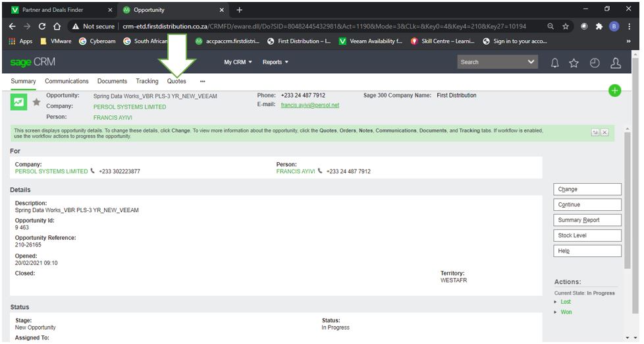This screenshot has height=344, width=644.
Task: Click in the CRM Search field
Action: pyautogui.click(x=491, y=62)
